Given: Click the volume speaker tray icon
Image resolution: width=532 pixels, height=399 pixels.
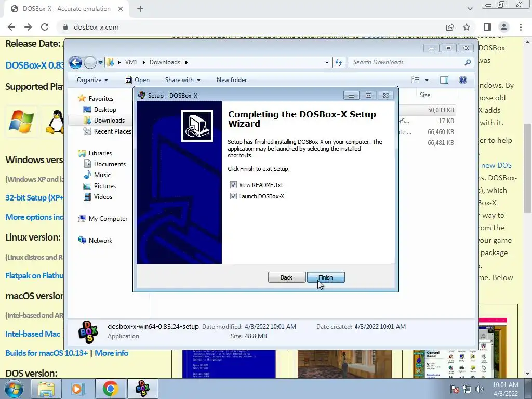Looking at the screenshot, I should (x=479, y=390).
